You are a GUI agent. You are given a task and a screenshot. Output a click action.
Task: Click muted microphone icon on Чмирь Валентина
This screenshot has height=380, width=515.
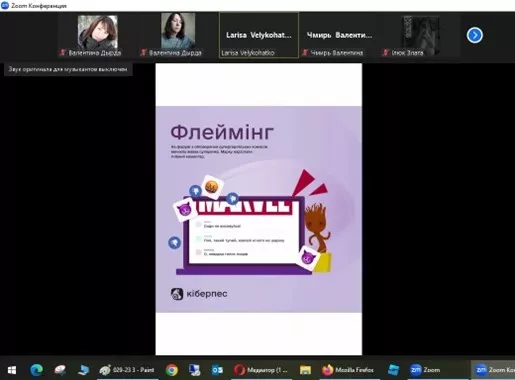pos(305,53)
